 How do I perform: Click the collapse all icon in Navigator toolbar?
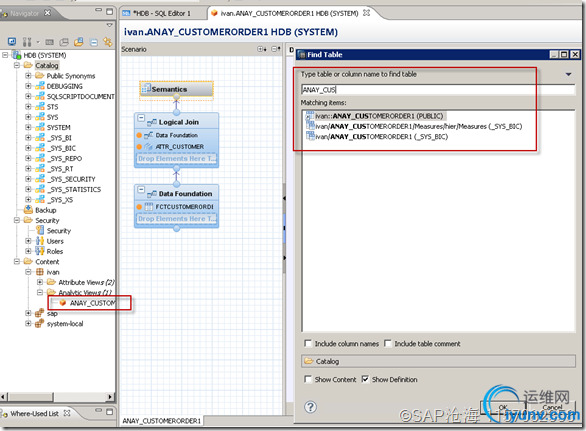point(94,42)
